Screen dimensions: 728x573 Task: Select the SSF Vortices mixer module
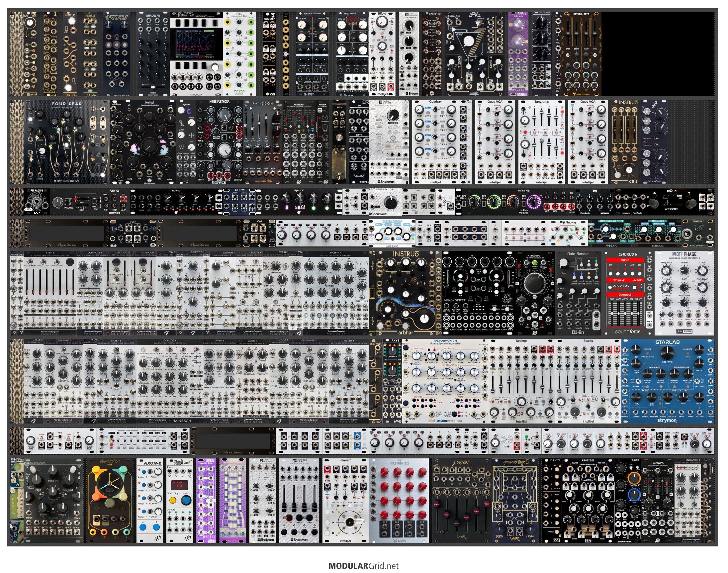[x=588, y=501]
